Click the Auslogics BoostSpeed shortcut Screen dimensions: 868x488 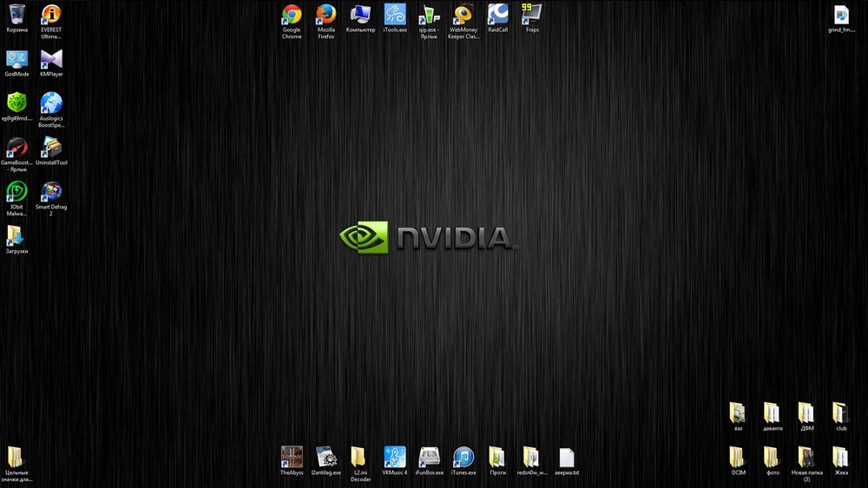coord(51,103)
